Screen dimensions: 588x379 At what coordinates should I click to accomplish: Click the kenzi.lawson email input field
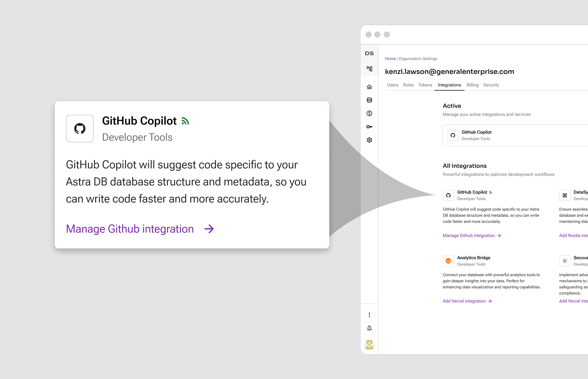click(450, 72)
